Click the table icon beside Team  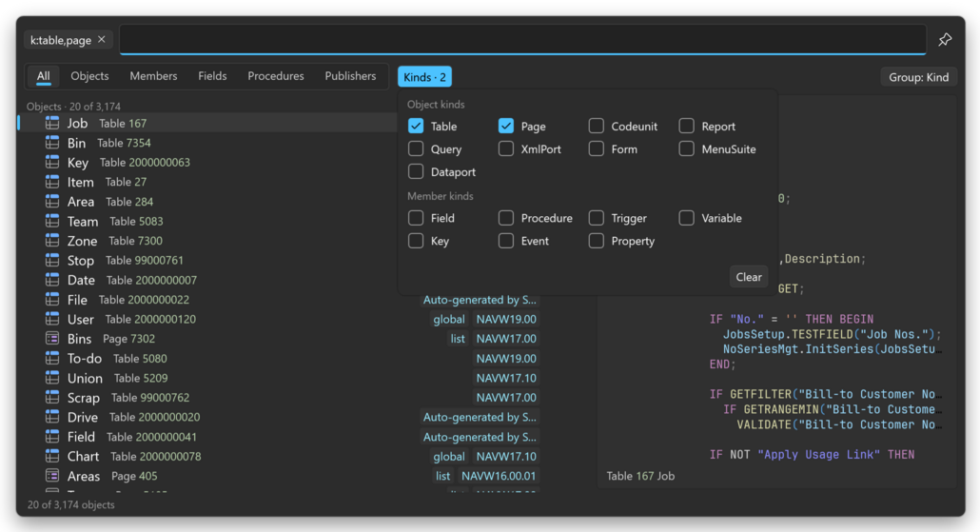pyautogui.click(x=52, y=222)
